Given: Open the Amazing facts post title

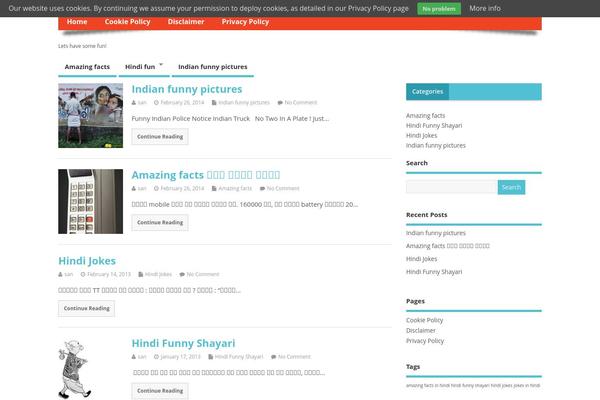Looking at the screenshot, I should (x=206, y=175).
